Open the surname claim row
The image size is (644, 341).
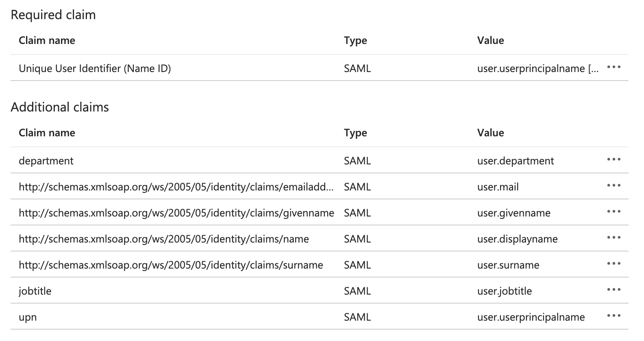pyautogui.click(x=171, y=265)
